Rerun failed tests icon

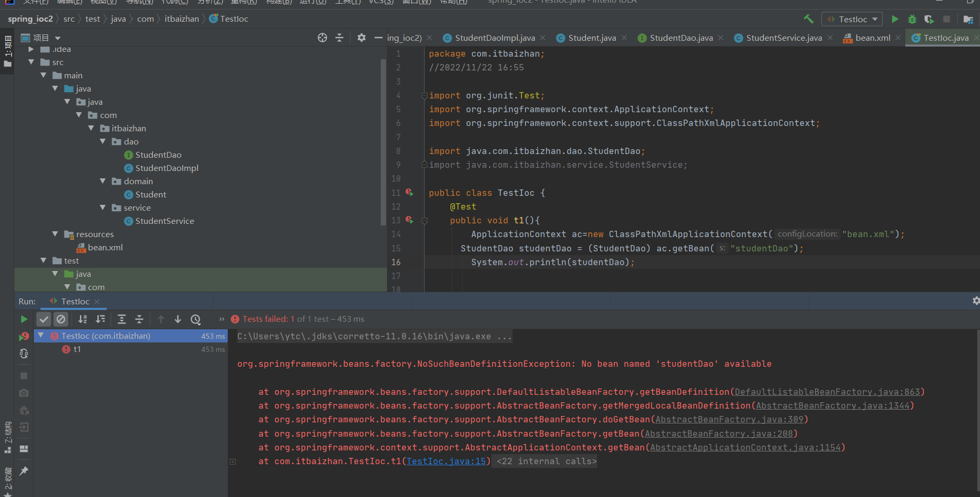[24, 336]
